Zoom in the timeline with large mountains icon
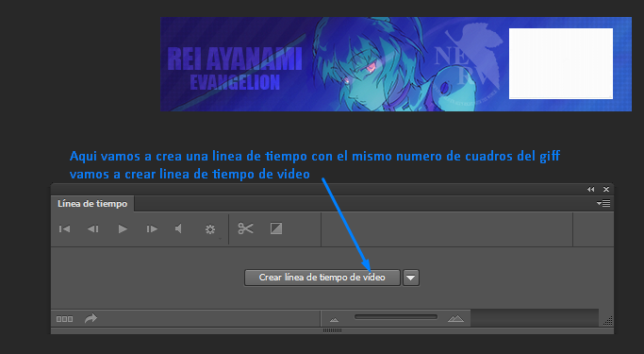 (x=455, y=319)
